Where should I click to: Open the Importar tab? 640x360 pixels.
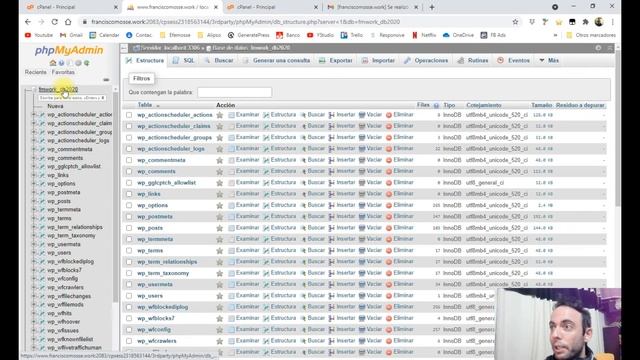[378, 60]
